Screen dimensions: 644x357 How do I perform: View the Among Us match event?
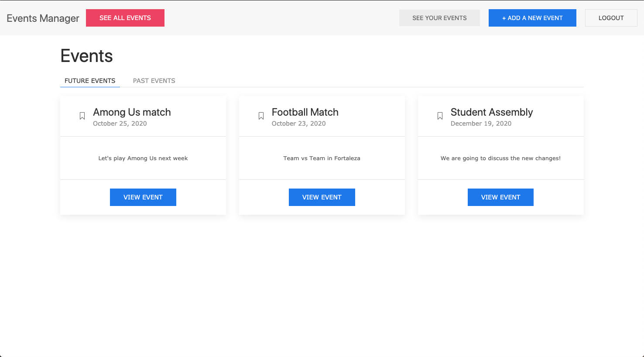143,197
